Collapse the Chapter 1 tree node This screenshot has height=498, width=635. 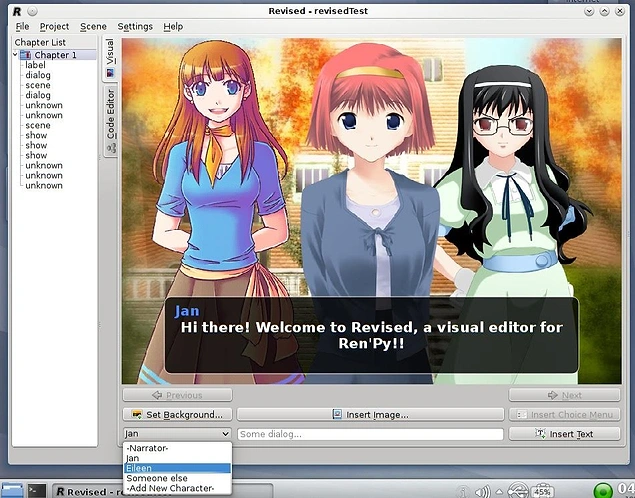(x=15, y=55)
